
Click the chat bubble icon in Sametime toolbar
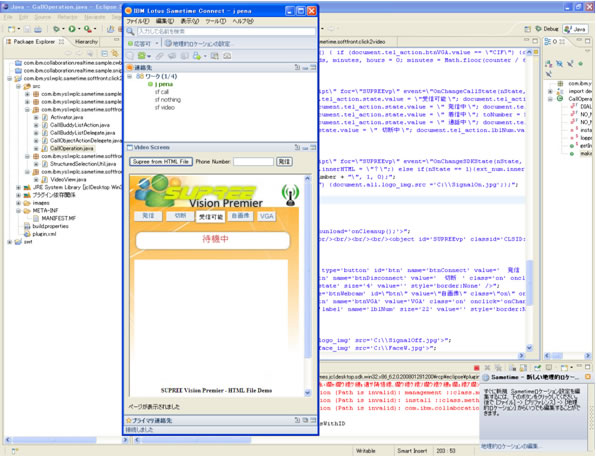pyautogui.click(x=130, y=56)
